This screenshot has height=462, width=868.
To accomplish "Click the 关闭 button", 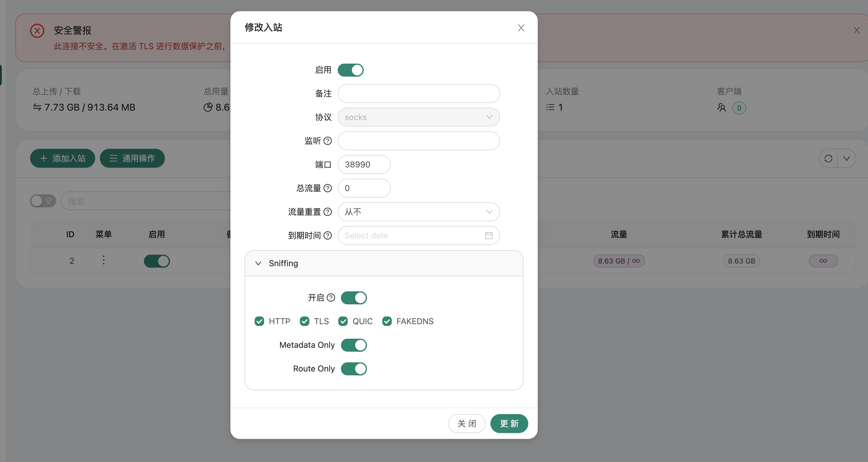I will point(466,424).
